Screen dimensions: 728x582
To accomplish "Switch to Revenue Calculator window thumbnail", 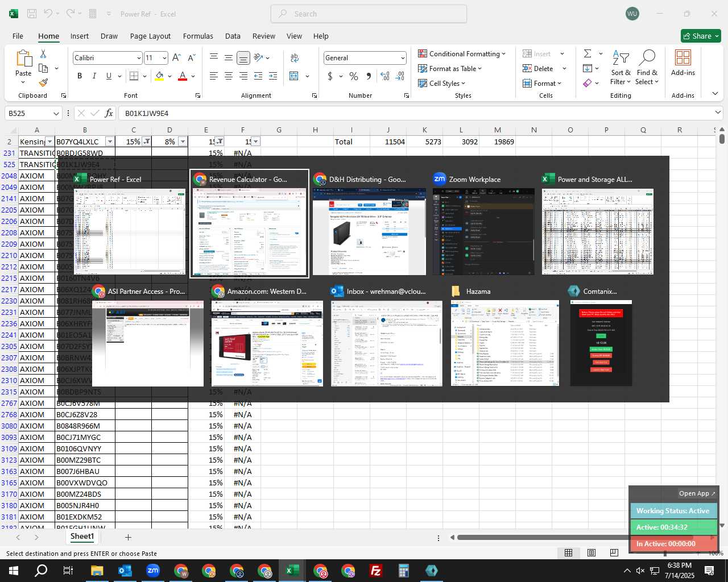I will 249,224.
